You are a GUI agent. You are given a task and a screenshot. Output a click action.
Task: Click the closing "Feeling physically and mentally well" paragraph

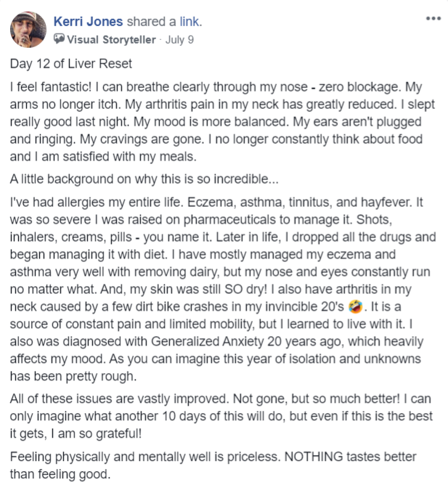coord(213,465)
